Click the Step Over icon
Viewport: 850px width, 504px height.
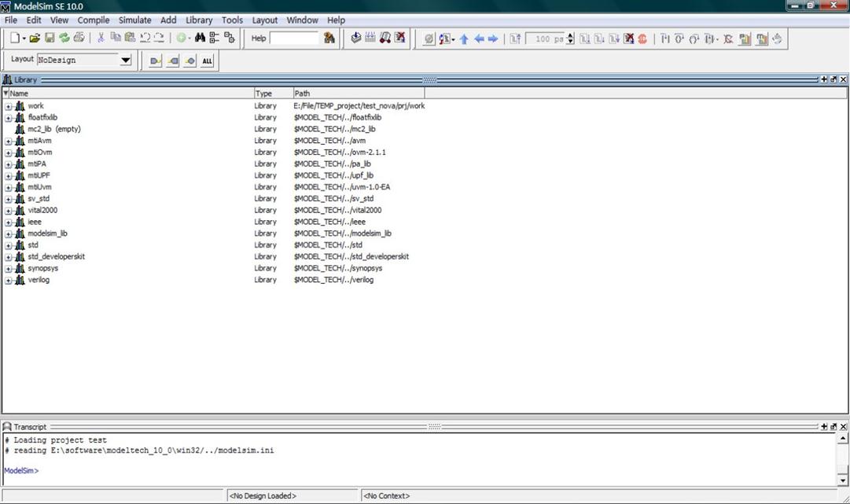click(679, 39)
